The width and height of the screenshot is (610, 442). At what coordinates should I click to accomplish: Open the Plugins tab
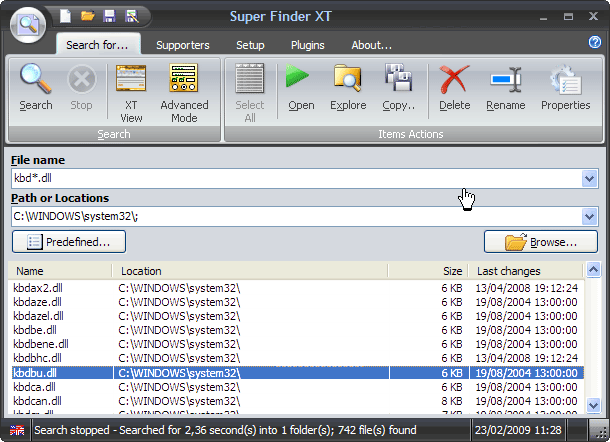pyautogui.click(x=307, y=45)
